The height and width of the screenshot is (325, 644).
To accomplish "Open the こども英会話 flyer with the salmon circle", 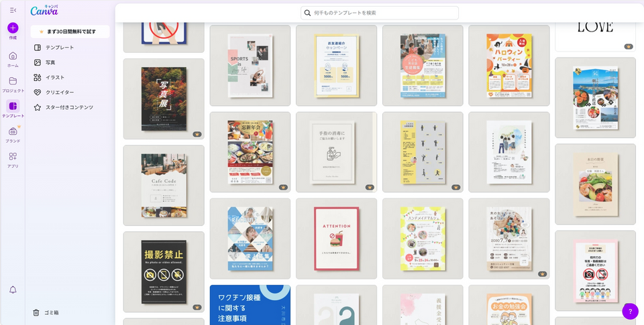I will pos(423,66).
